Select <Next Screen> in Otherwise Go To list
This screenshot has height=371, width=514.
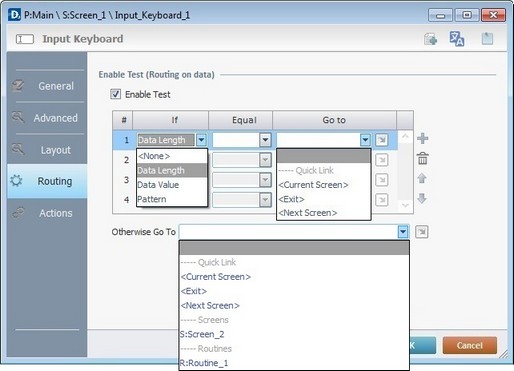pyautogui.click(x=294, y=305)
